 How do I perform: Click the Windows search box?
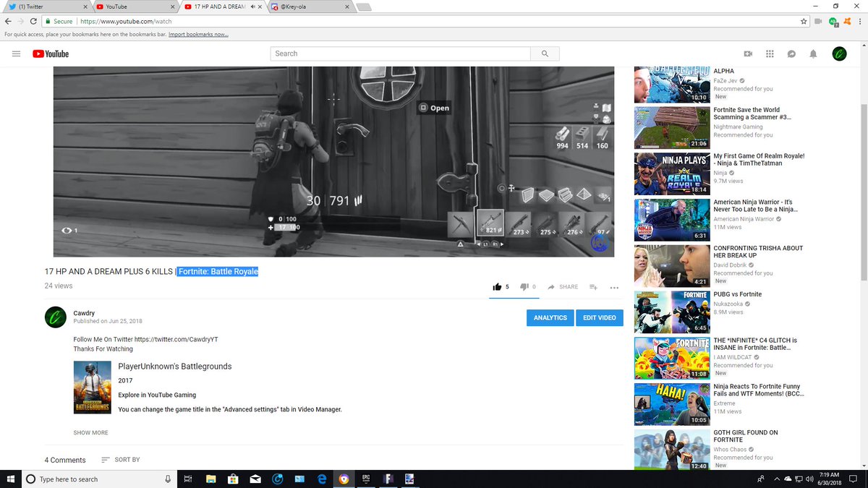click(99, 479)
